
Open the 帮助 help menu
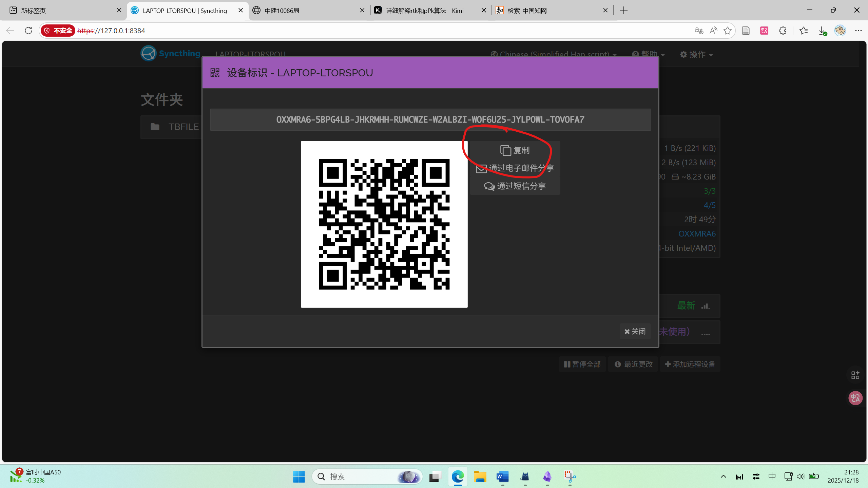648,54
